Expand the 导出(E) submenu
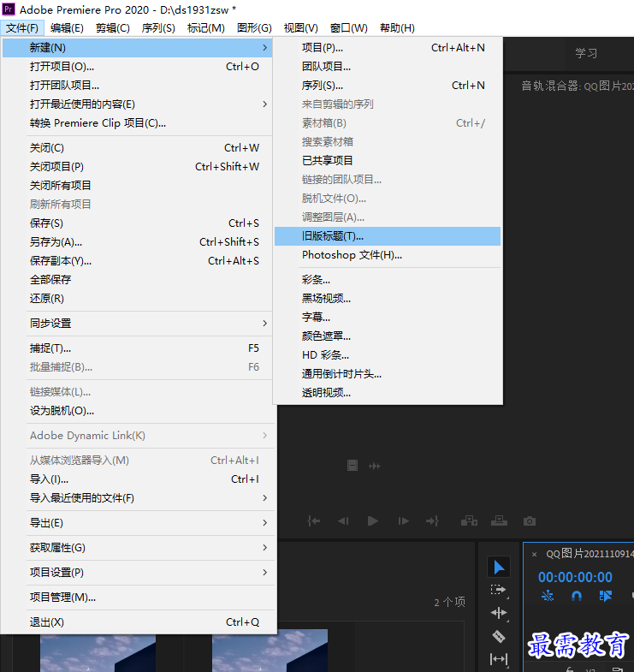Screen dimensions: 634x672 coord(137,523)
